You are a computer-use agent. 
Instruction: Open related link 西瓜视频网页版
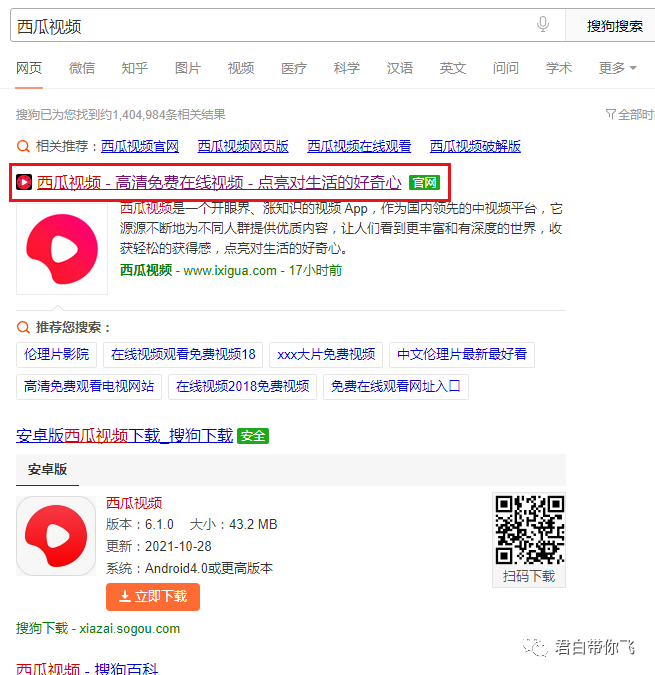[x=243, y=146]
